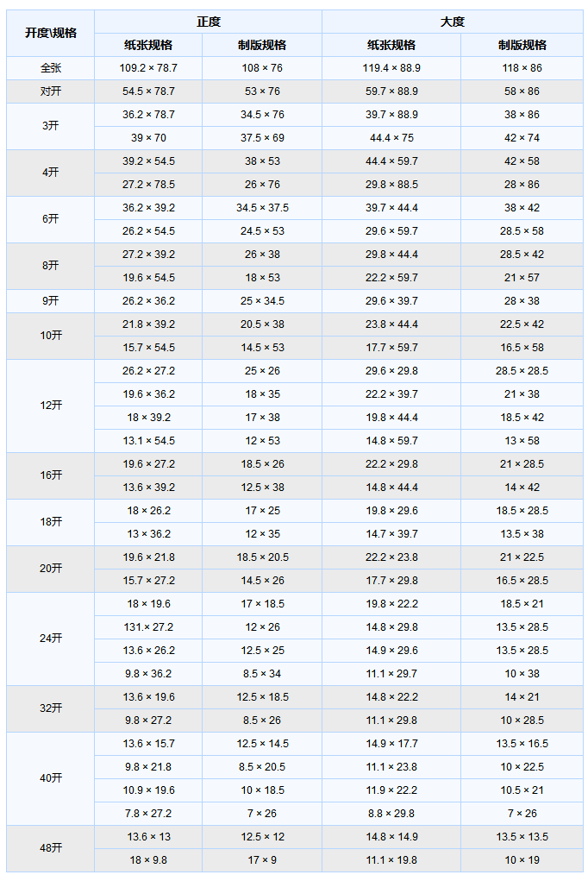Click the 24开 row label
The height and width of the screenshot is (881, 588).
pos(51,639)
